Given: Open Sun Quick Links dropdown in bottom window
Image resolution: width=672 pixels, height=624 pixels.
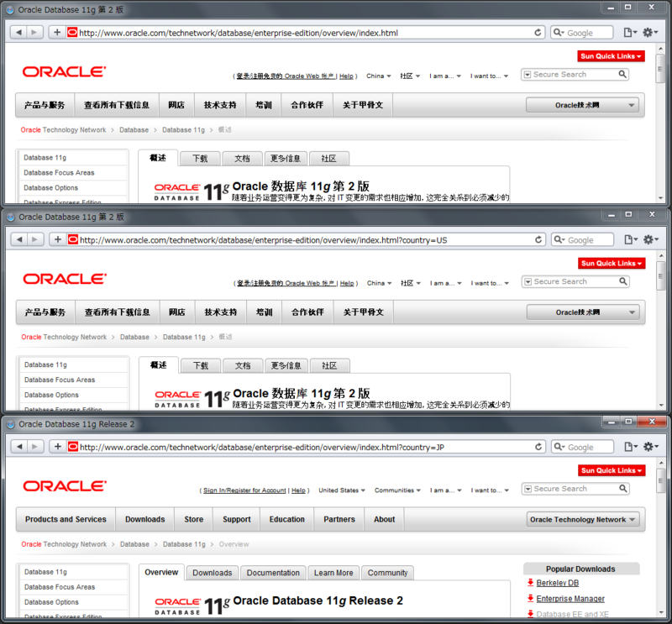Looking at the screenshot, I should click(612, 470).
